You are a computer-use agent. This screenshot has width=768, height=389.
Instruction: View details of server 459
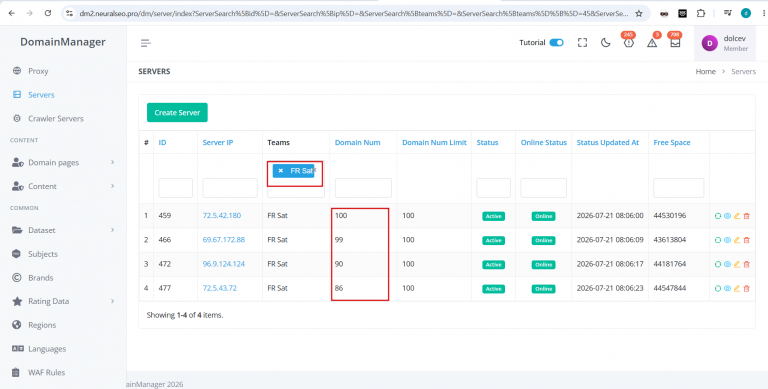tap(727, 216)
